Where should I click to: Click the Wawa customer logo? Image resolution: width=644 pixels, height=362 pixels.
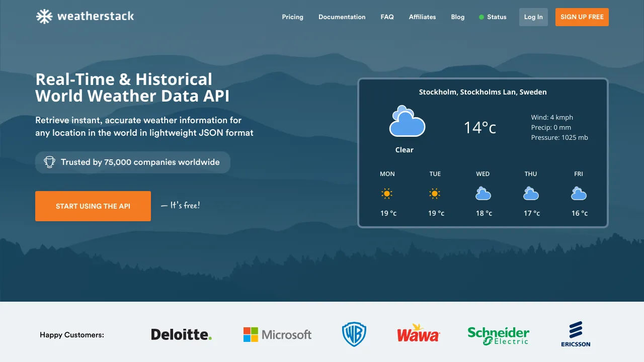click(x=419, y=333)
